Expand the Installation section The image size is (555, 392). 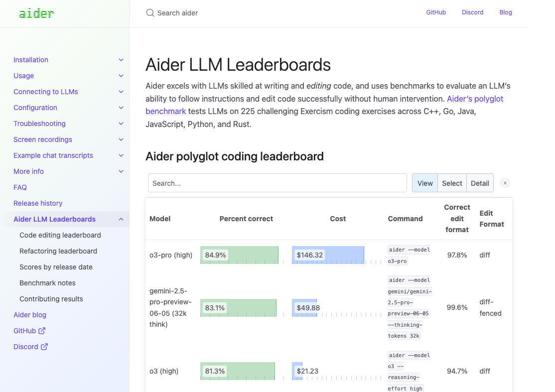121,60
